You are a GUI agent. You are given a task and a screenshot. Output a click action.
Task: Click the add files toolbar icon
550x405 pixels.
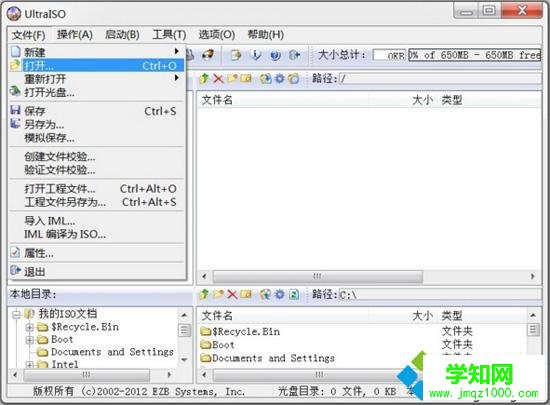point(235,55)
